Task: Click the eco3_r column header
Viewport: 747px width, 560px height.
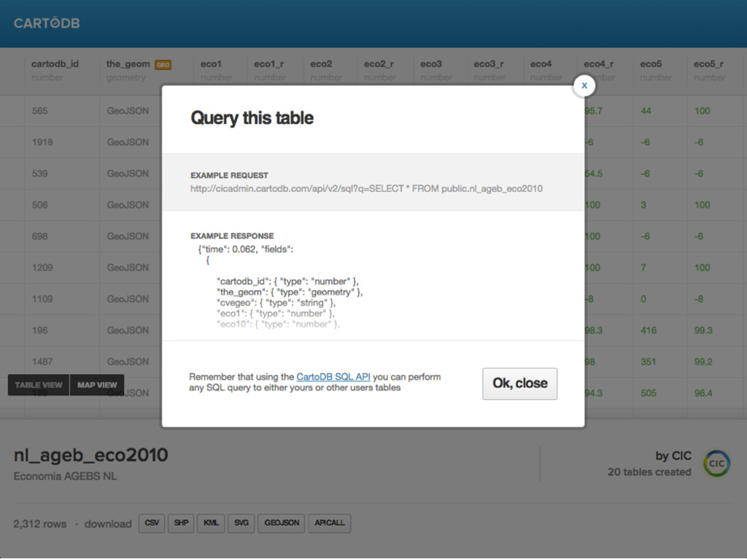Action: (489, 64)
